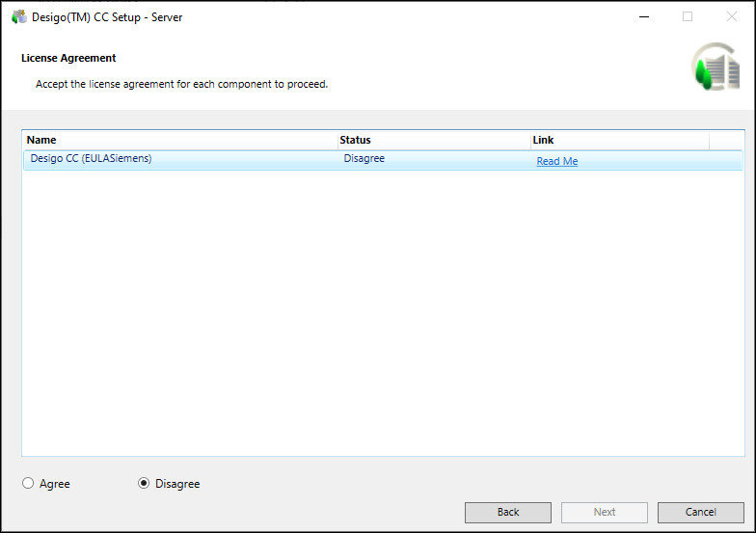
Task: Click the greyed-out maximize button
Action: click(x=688, y=17)
